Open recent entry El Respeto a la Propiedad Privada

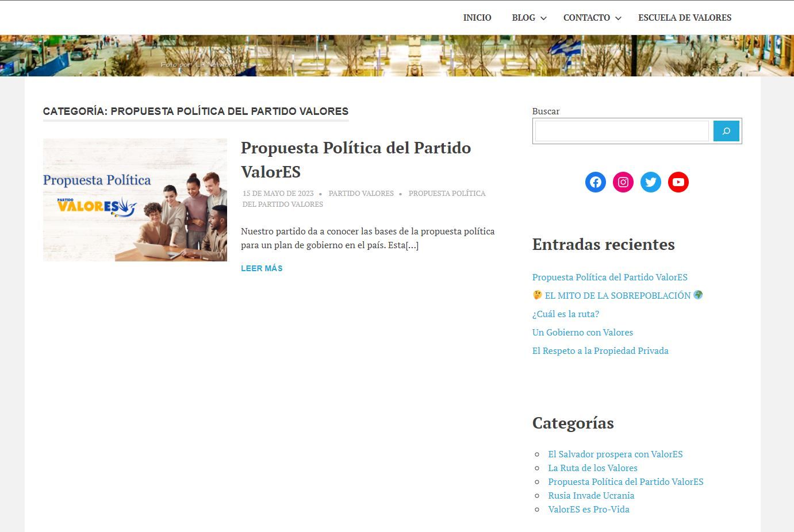click(600, 350)
